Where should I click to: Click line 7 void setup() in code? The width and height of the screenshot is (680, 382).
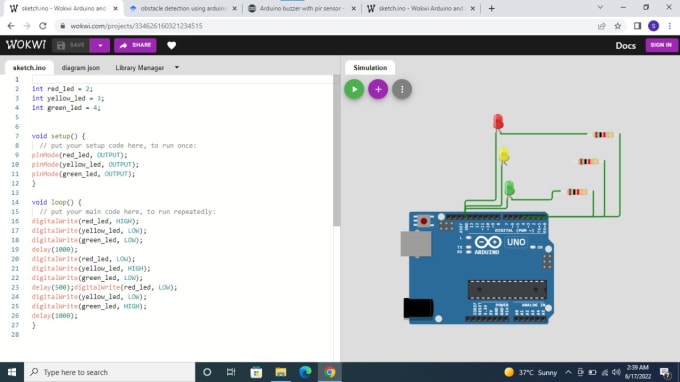(59, 136)
